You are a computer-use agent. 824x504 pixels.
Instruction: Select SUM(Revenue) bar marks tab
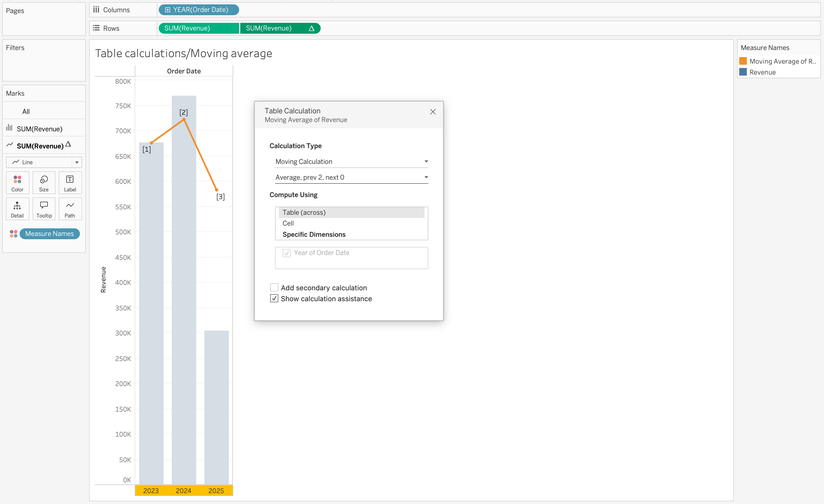[x=39, y=129]
